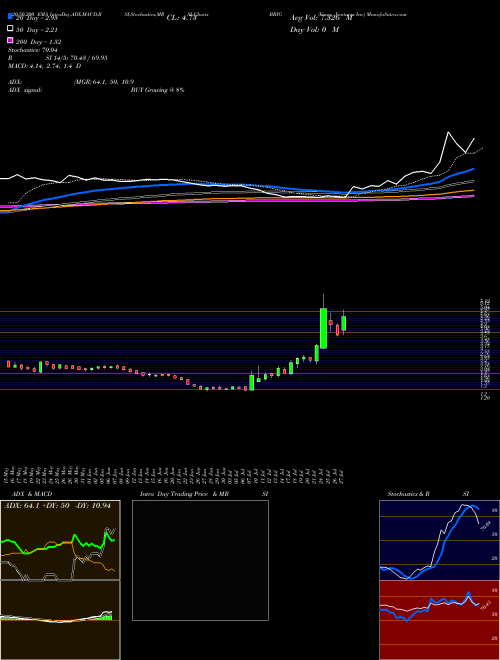Click the 'Stochastics & R' panel title

408,494
